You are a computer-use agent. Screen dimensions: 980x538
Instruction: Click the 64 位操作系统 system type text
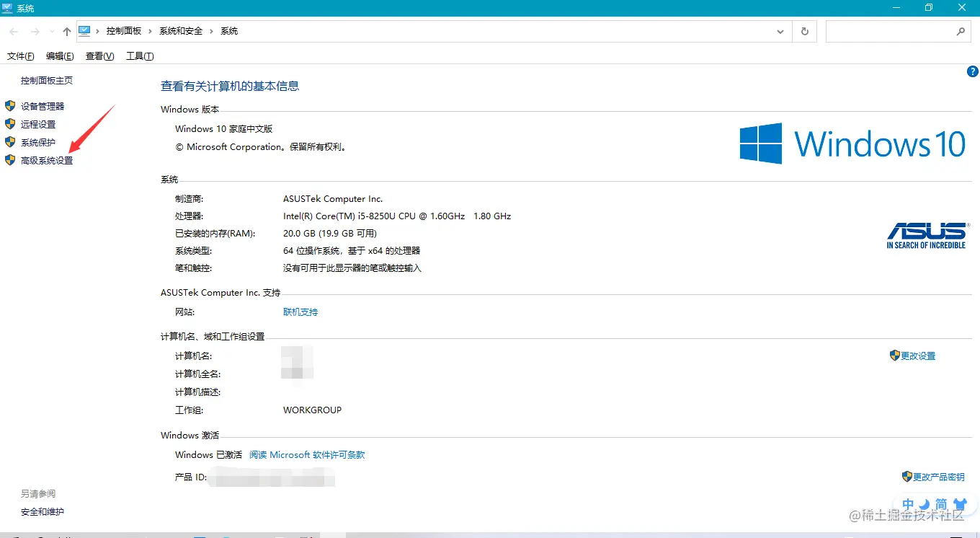[x=352, y=251]
